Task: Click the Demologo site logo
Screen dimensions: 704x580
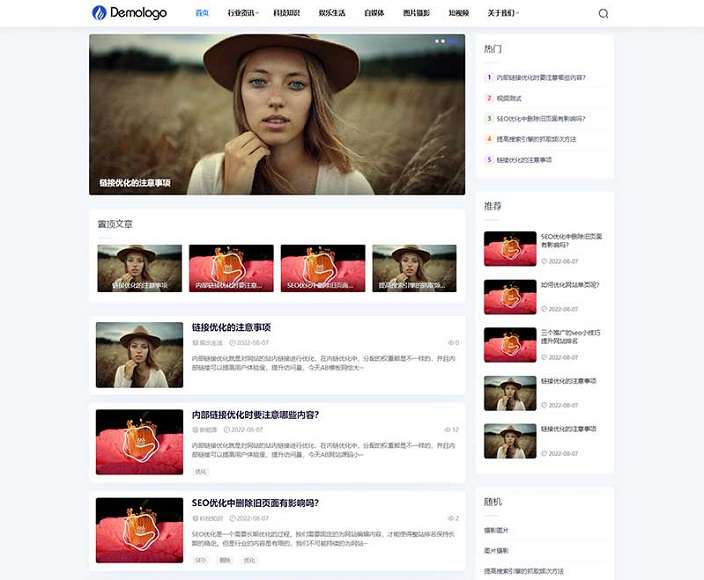Action: tap(129, 13)
